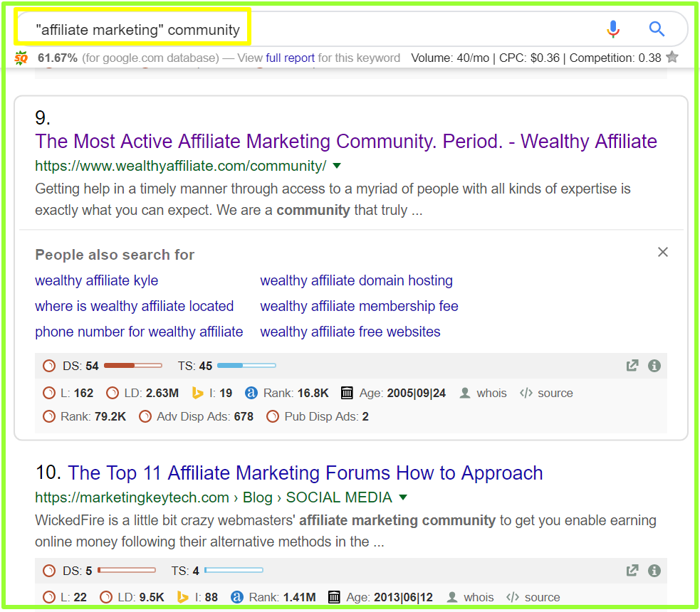This screenshot has height=612, width=700.
Task: Click info icon in Wealthy Affiliate SEO bar
Action: [654, 366]
